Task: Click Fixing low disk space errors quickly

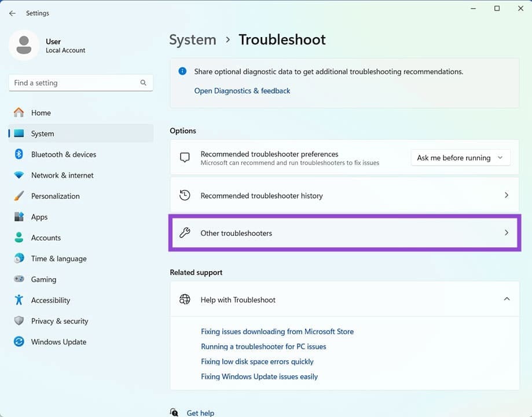Action: coord(257,361)
